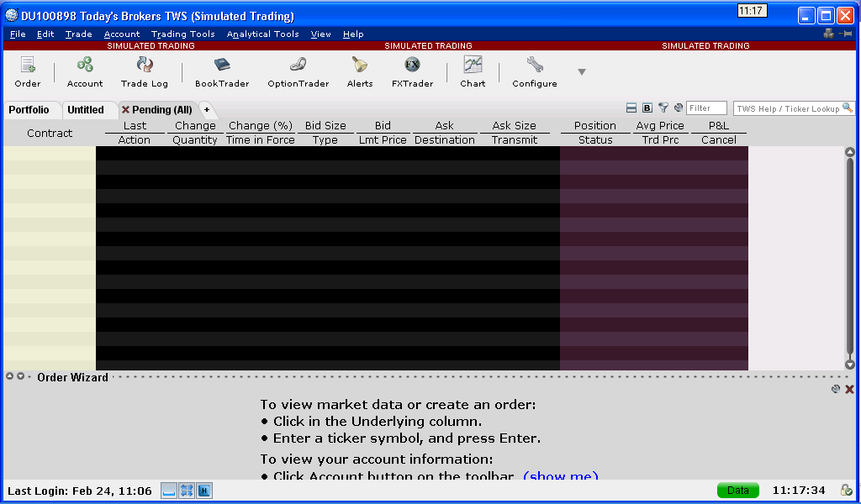
Task: Click the pin icon at menu bar right
Action: click(x=846, y=34)
